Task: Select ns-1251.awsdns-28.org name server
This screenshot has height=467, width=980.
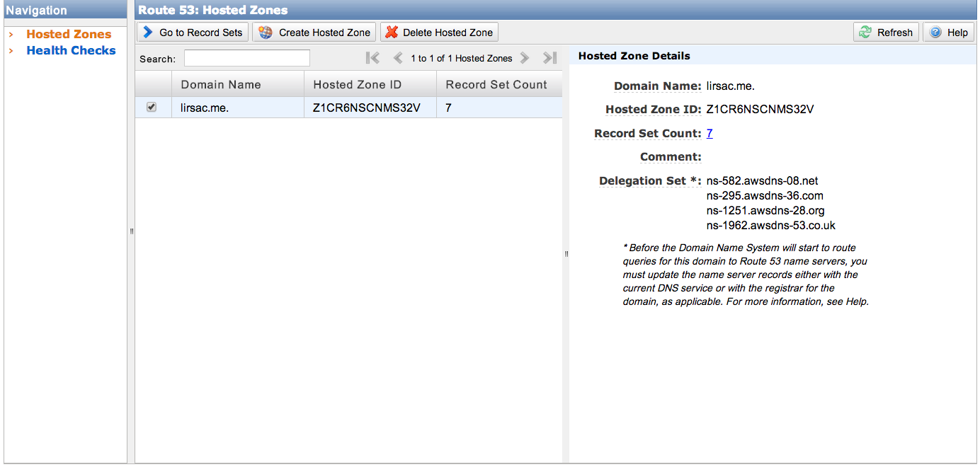Action: click(x=765, y=210)
